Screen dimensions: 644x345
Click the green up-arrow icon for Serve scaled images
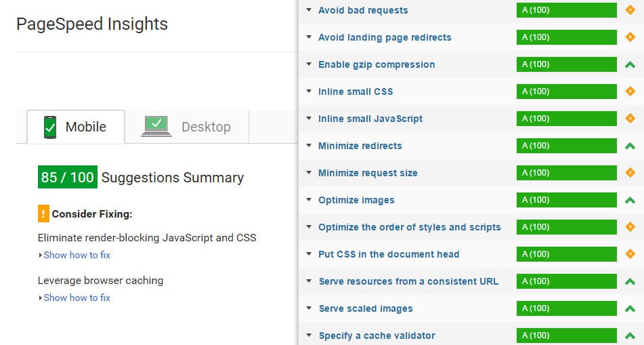(x=630, y=309)
